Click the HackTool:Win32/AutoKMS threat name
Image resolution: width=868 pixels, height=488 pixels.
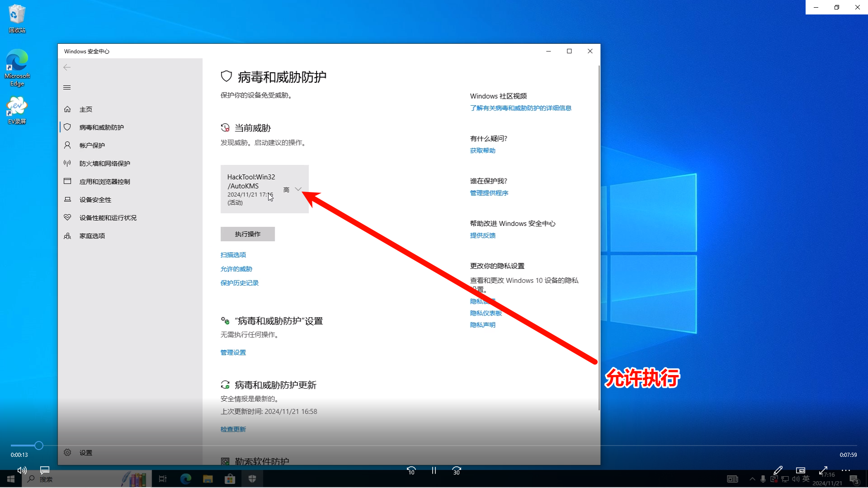251,181
